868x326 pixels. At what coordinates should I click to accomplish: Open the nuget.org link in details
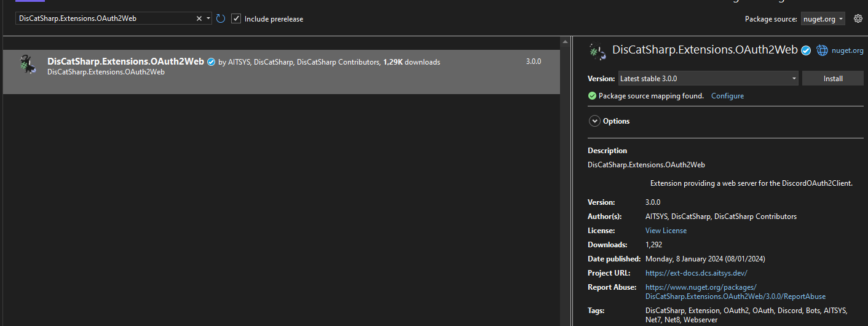click(847, 50)
